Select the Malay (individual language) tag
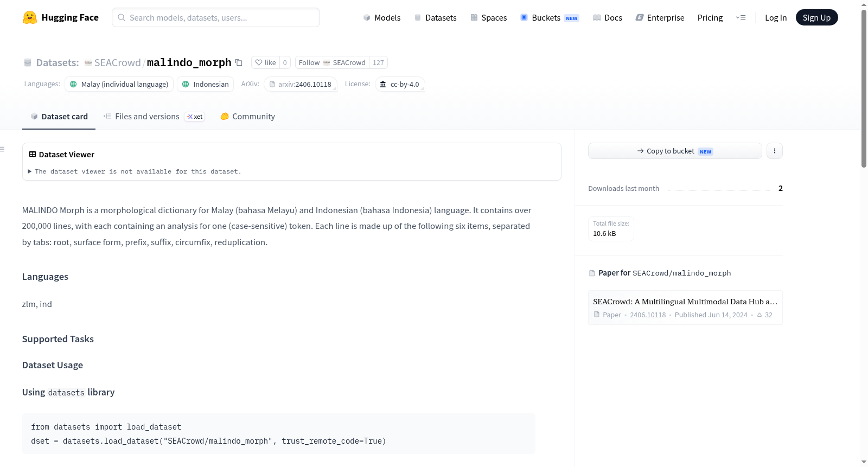The image size is (868, 467). [x=119, y=84]
